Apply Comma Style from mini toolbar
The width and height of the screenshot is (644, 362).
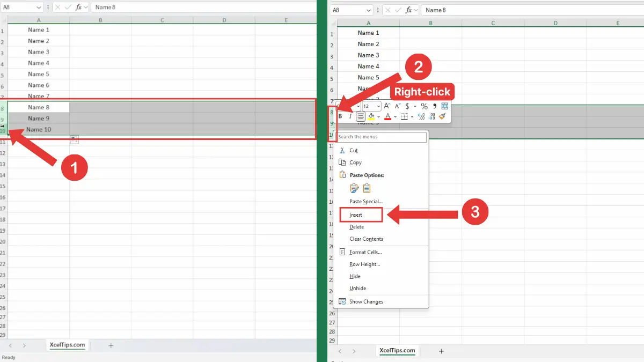point(434,106)
